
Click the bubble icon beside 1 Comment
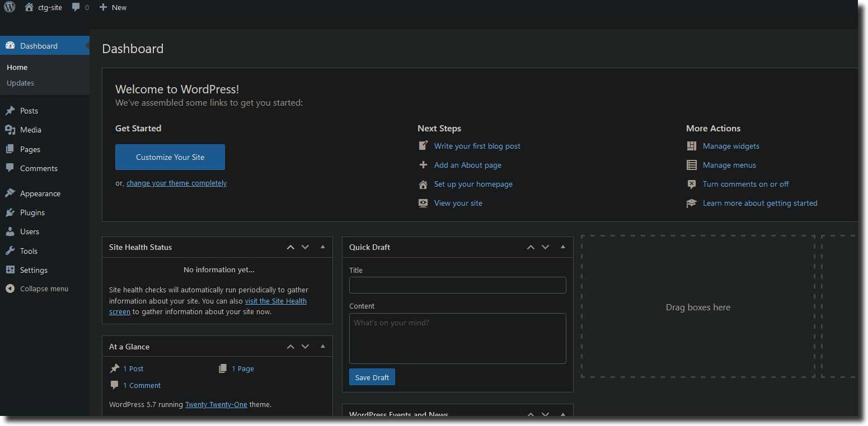point(115,385)
